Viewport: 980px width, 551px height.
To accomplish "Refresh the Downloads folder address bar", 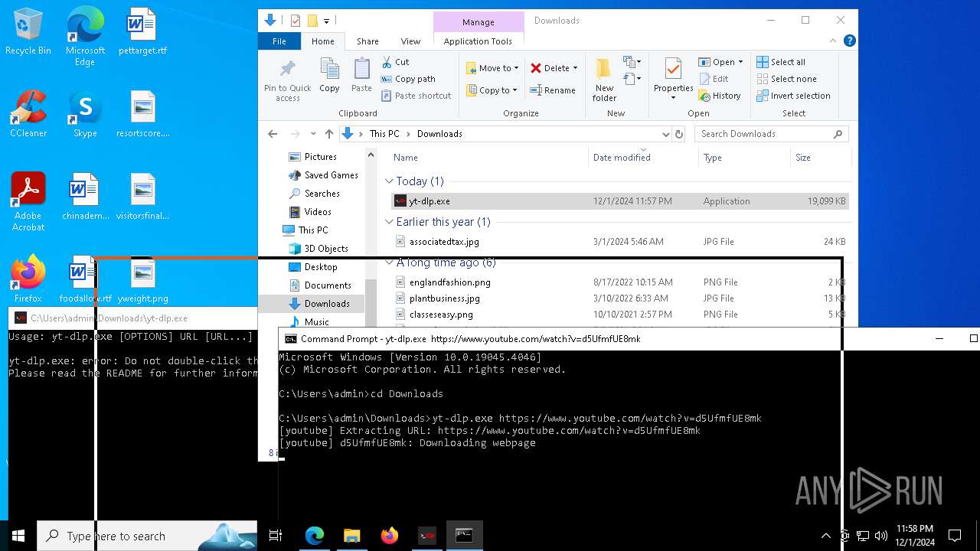I will point(678,134).
